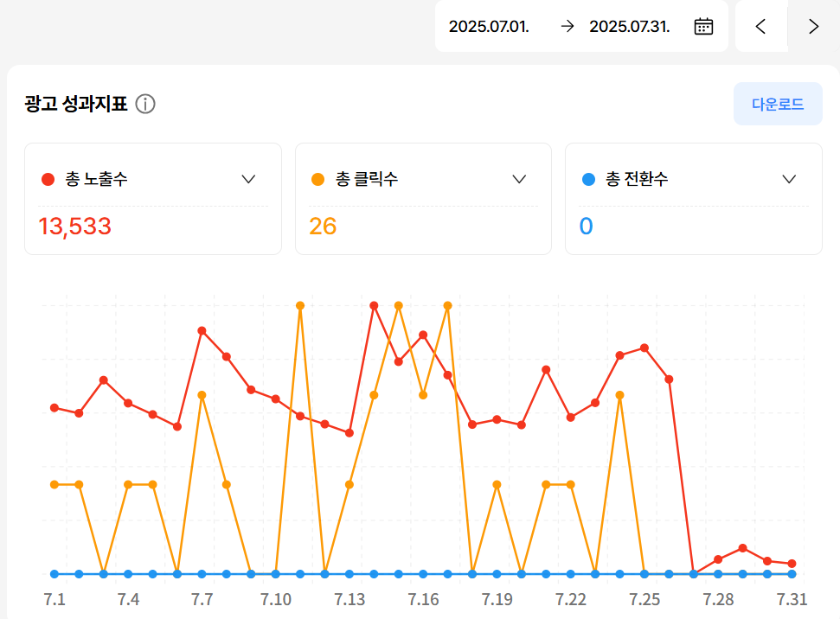Select the red data point at 7.31

[x=792, y=564]
